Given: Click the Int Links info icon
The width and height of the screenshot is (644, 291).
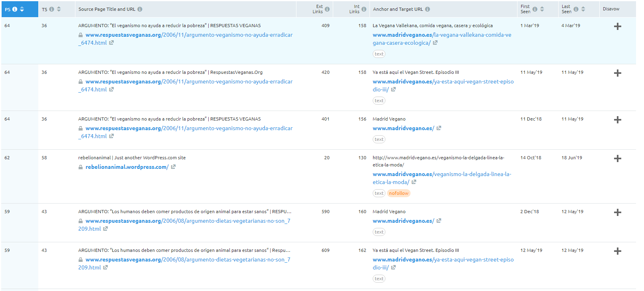Looking at the screenshot, I should pos(364,9).
